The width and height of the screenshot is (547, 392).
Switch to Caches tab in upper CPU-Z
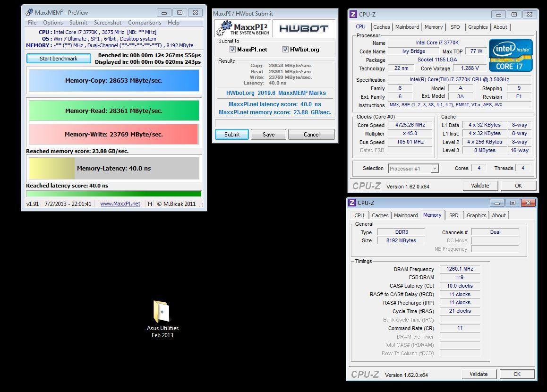point(381,27)
